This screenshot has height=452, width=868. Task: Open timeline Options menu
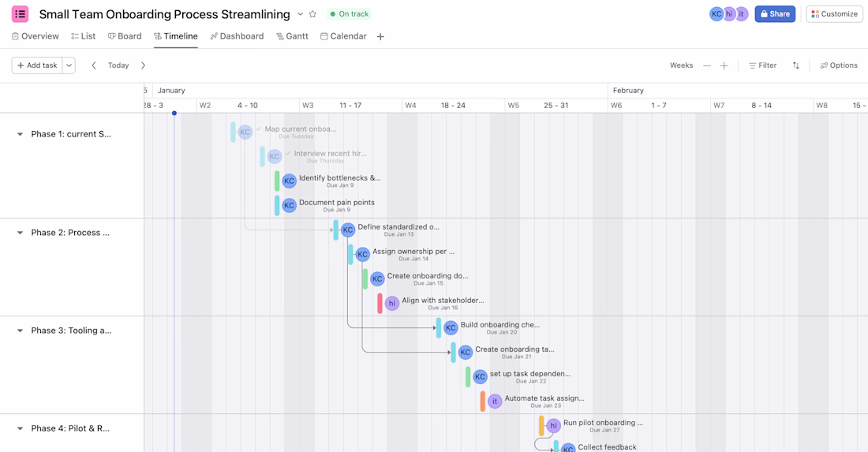pos(839,65)
